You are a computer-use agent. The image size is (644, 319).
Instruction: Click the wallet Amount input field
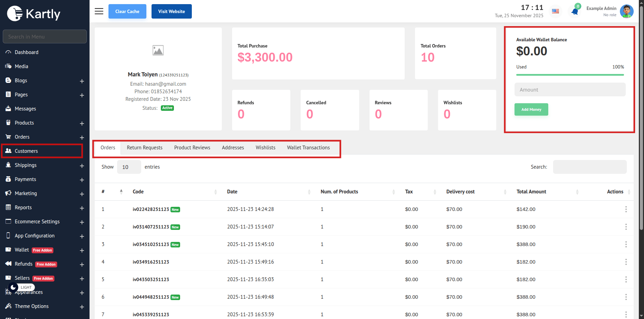point(570,90)
